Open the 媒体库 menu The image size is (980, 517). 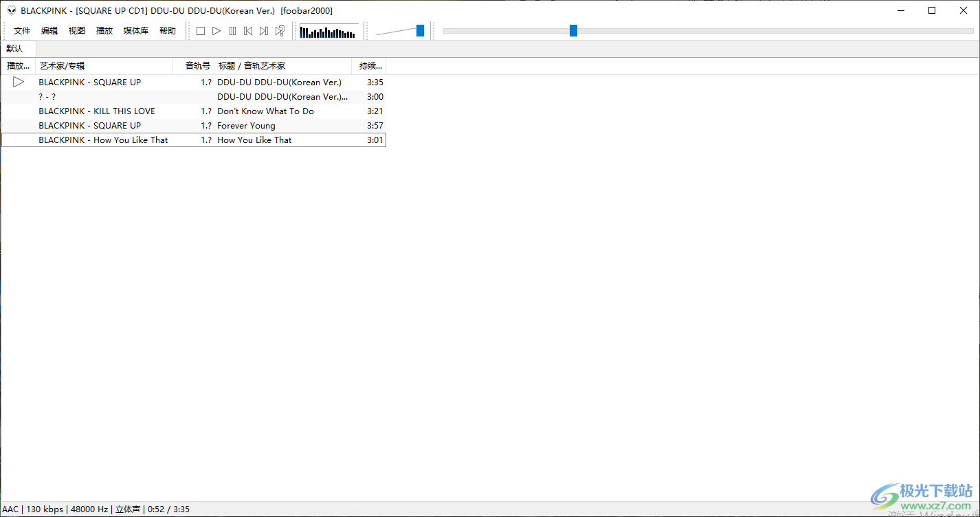(x=136, y=31)
